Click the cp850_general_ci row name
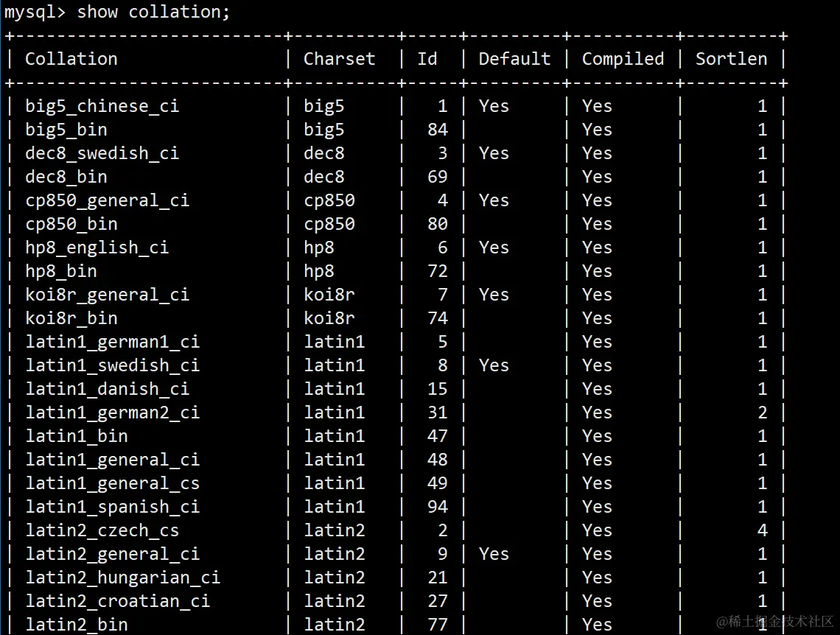 click(107, 200)
